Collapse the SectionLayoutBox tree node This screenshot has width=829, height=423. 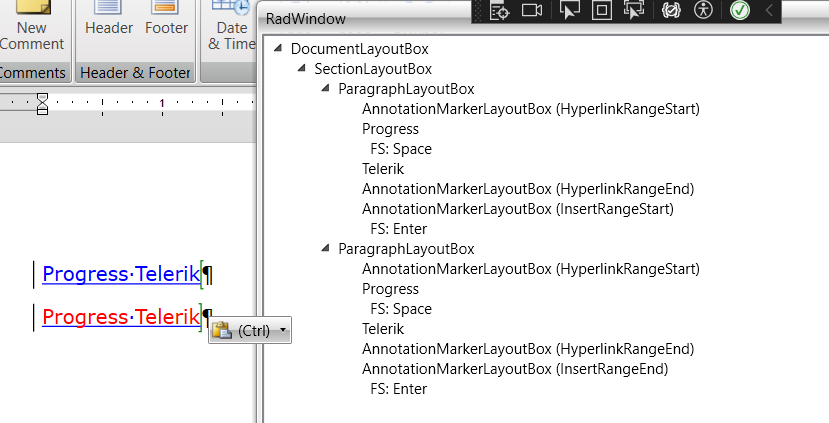pos(301,68)
